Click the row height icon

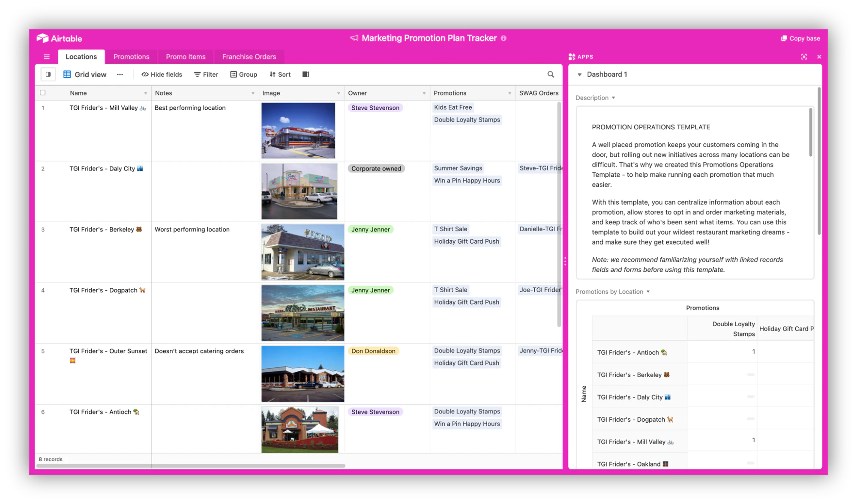(306, 74)
